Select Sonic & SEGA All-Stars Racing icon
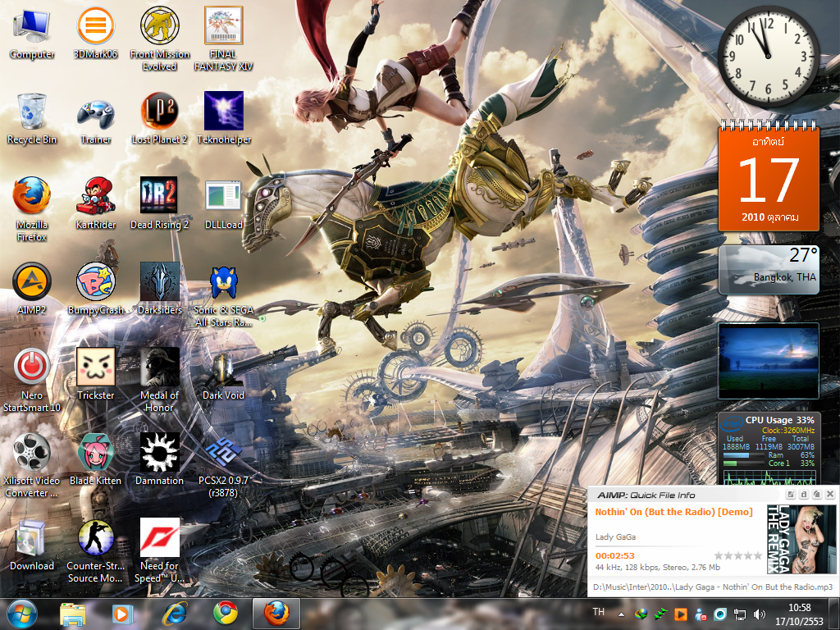The width and height of the screenshot is (840, 630). 223,294
